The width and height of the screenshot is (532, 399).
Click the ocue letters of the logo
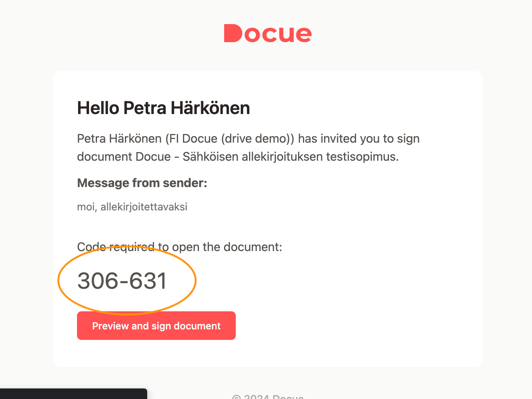click(278, 34)
